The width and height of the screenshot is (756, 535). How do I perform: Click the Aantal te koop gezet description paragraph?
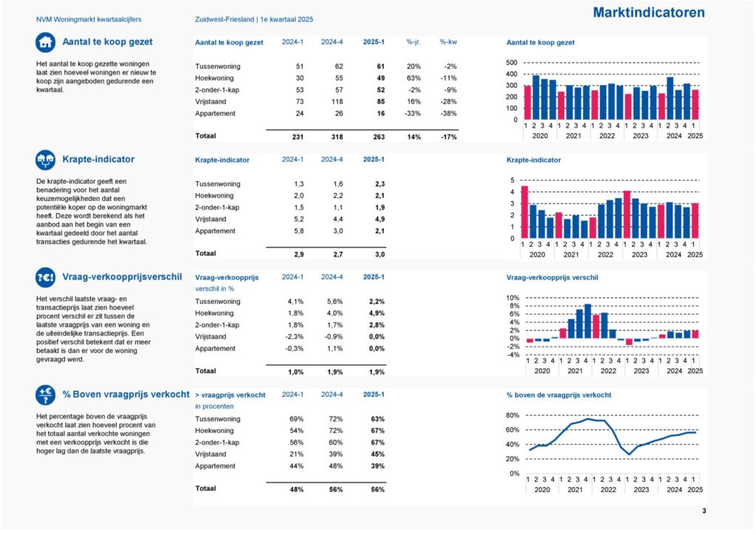pyautogui.click(x=96, y=77)
